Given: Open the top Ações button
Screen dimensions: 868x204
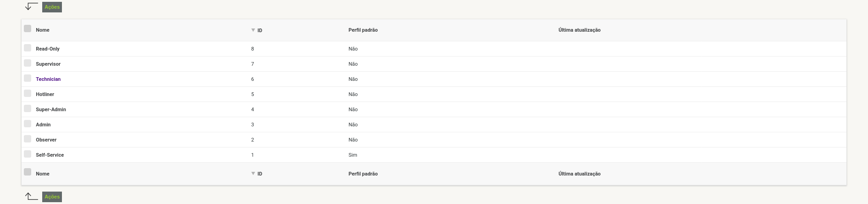Looking at the screenshot, I should point(52,7).
